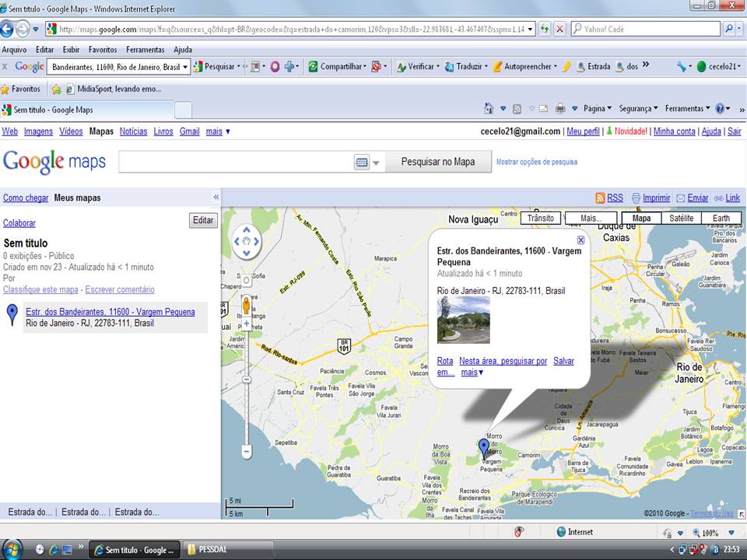Image resolution: width=747 pixels, height=560 pixels.
Task: Click the RSS feeds icon in command bar
Action: (x=517, y=109)
